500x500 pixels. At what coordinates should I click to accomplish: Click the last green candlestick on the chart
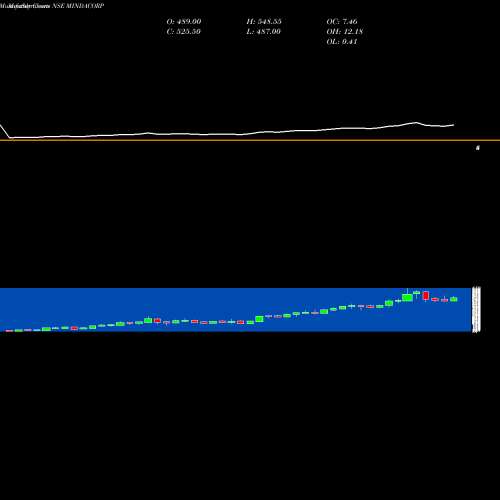tap(454, 299)
